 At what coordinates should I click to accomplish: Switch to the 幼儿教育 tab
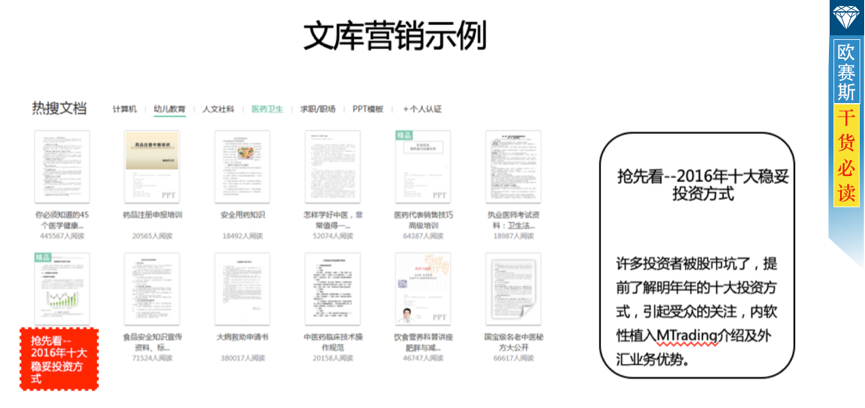pos(169,108)
